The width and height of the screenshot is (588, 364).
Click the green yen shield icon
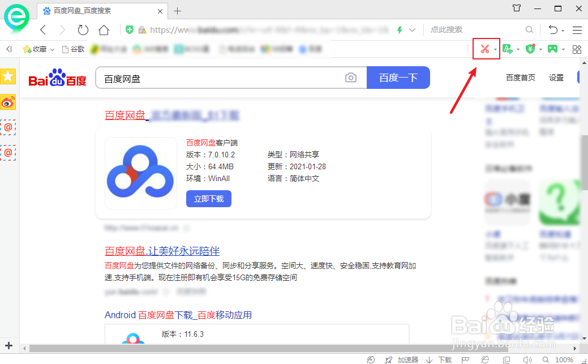(530, 49)
